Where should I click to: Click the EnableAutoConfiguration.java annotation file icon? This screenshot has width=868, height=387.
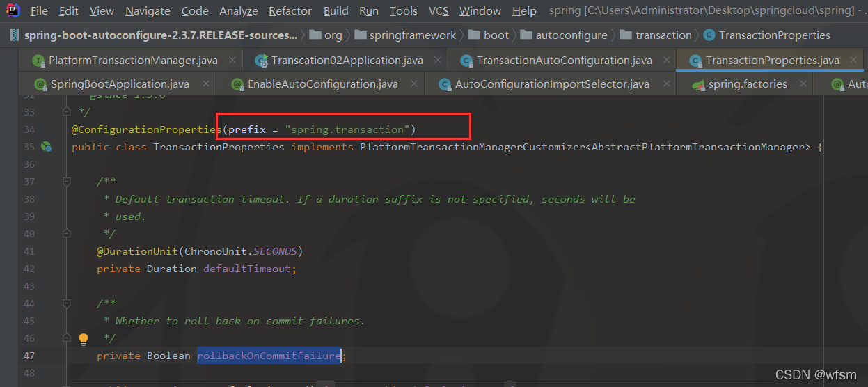click(237, 84)
